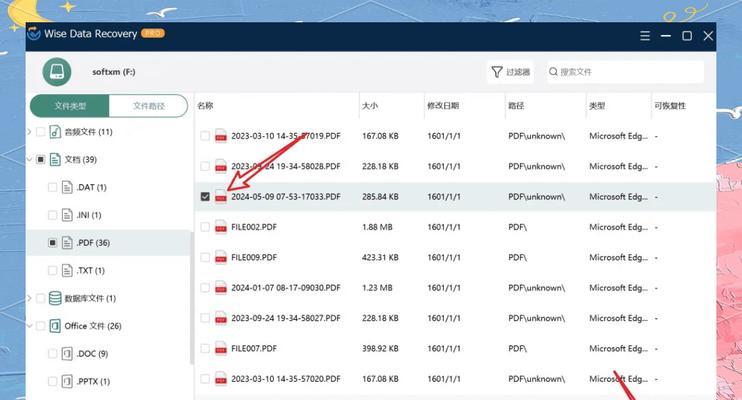
Task: Click the PDF icon of 2023-03-10 14-35-57019.PDF
Action: [221, 136]
